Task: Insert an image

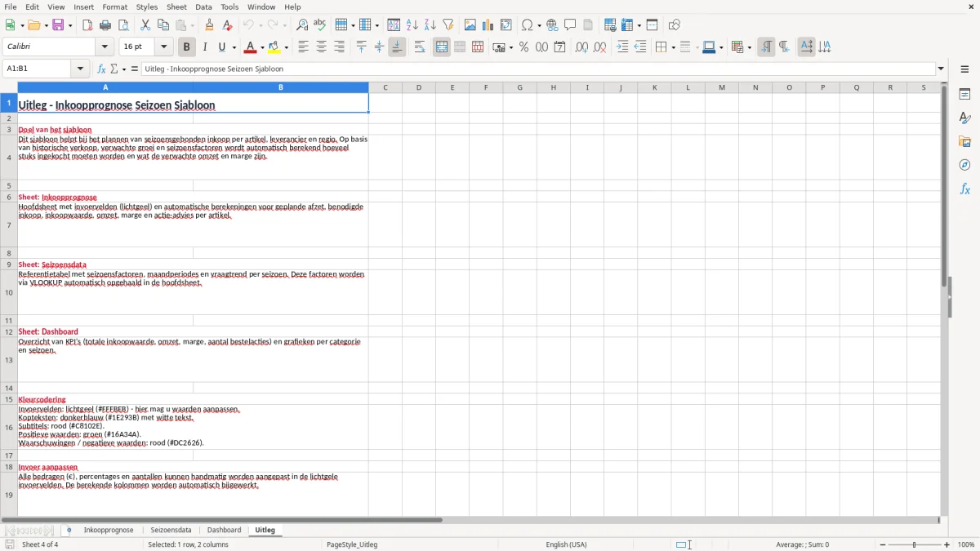Action: [470, 25]
